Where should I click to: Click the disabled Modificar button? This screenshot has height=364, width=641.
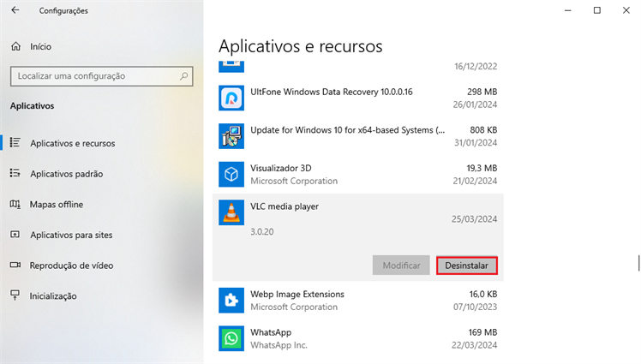(401, 266)
